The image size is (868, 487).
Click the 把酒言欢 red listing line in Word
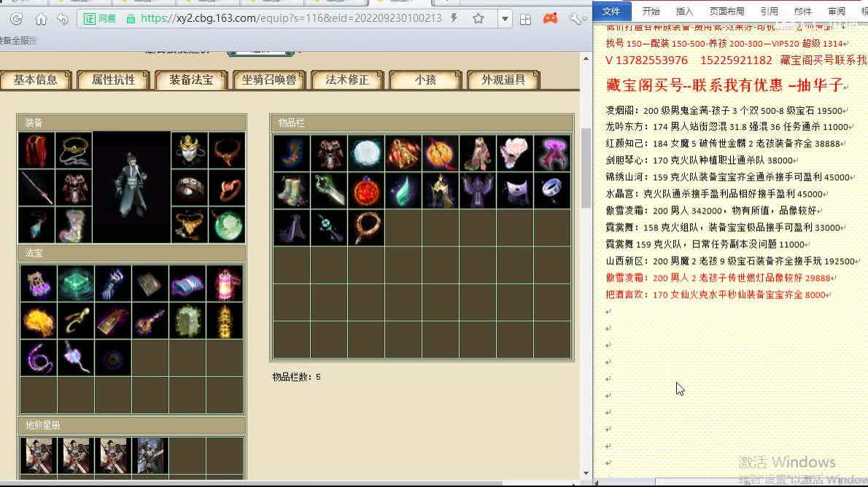[x=716, y=295]
